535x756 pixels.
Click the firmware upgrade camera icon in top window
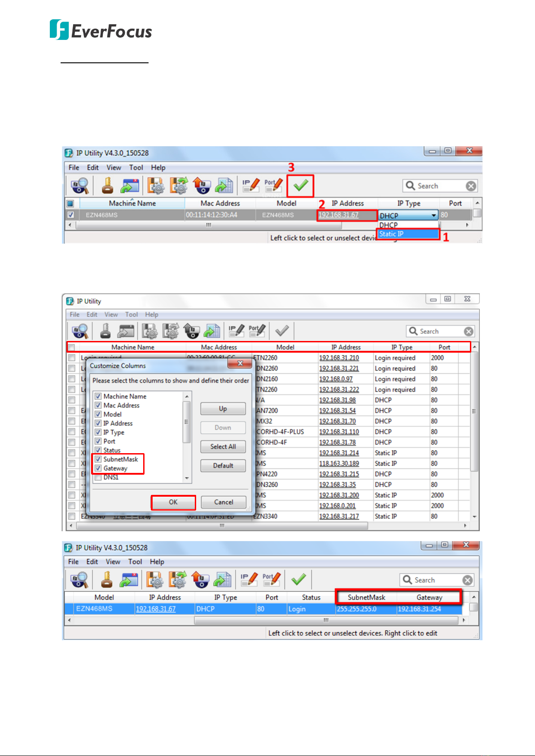coord(202,185)
